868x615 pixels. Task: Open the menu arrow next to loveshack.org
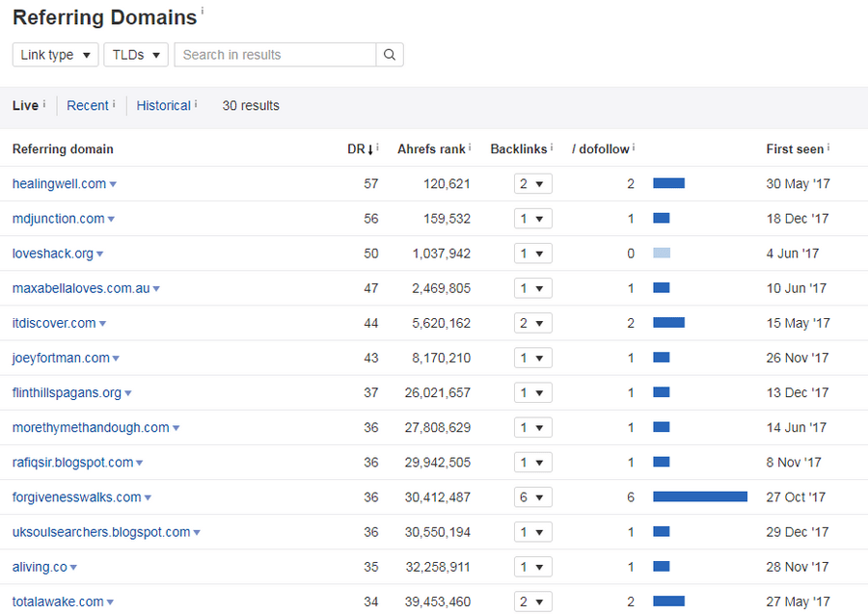pyautogui.click(x=100, y=254)
